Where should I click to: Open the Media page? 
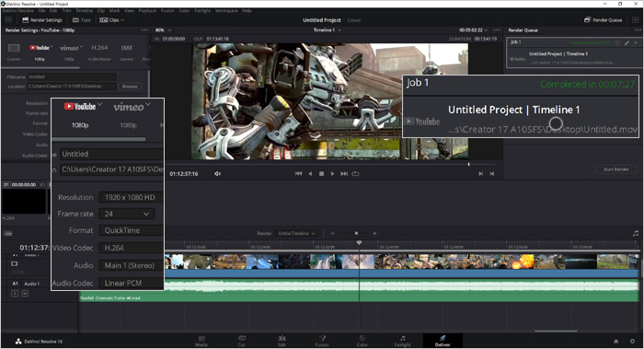(x=201, y=341)
